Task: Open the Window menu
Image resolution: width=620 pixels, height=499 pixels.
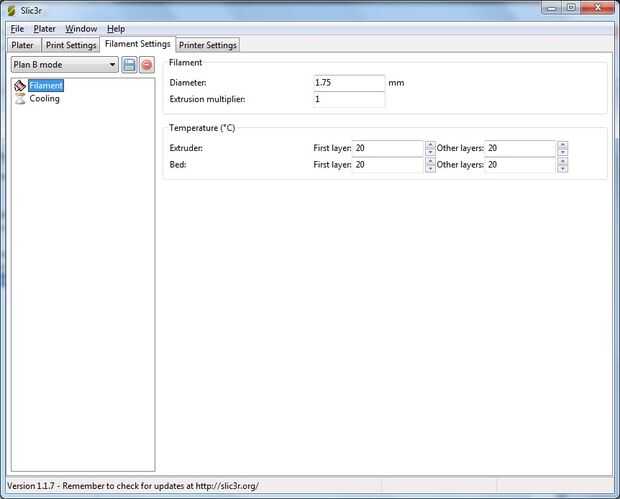Action: (x=81, y=29)
